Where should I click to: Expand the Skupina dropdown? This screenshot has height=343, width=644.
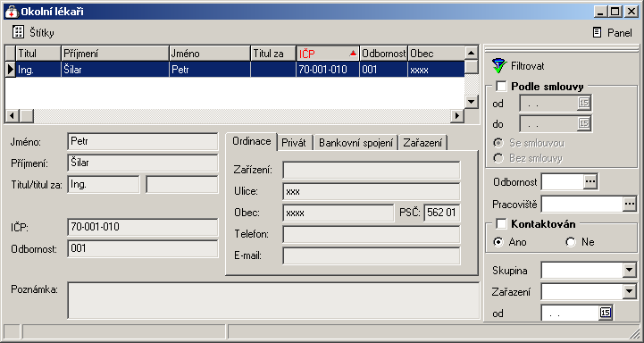(x=629, y=270)
